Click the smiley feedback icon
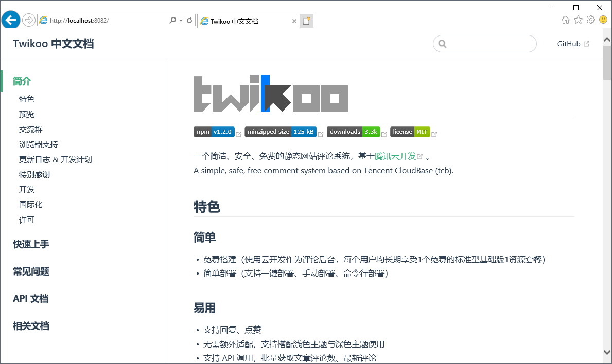Viewport: 612px width, 364px height. [x=603, y=20]
